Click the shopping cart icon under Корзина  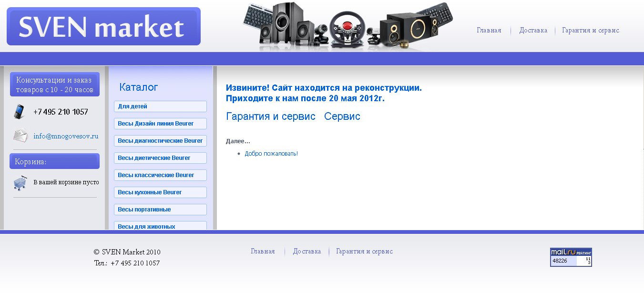pyautogui.click(x=19, y=182)
